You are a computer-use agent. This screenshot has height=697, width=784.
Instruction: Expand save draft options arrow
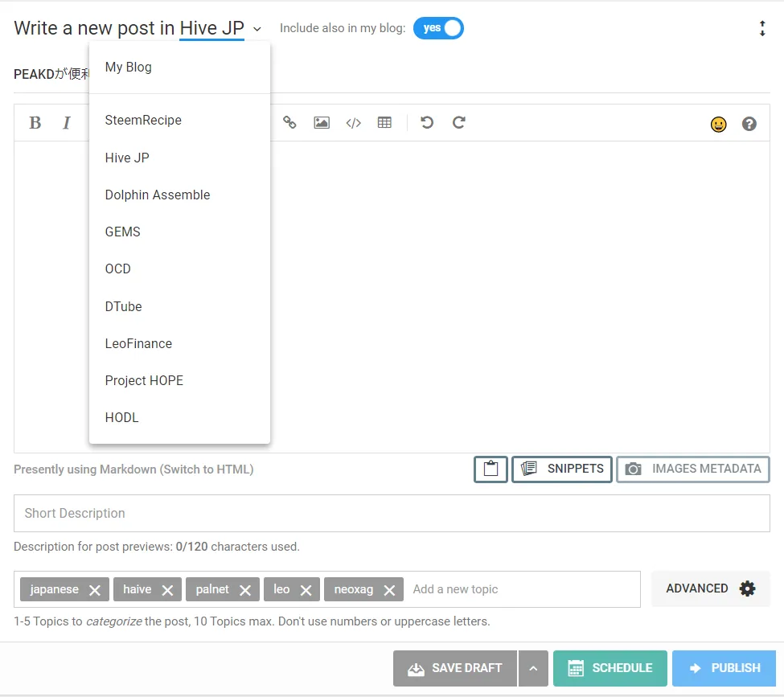pos(533,668)
